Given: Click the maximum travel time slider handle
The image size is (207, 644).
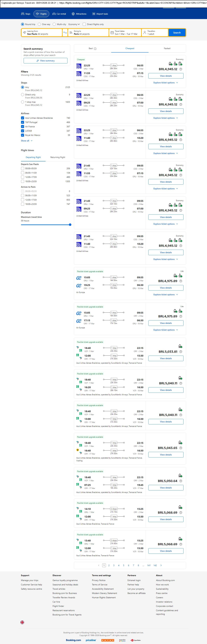Looking at the screenshot, I should [70, 225].
